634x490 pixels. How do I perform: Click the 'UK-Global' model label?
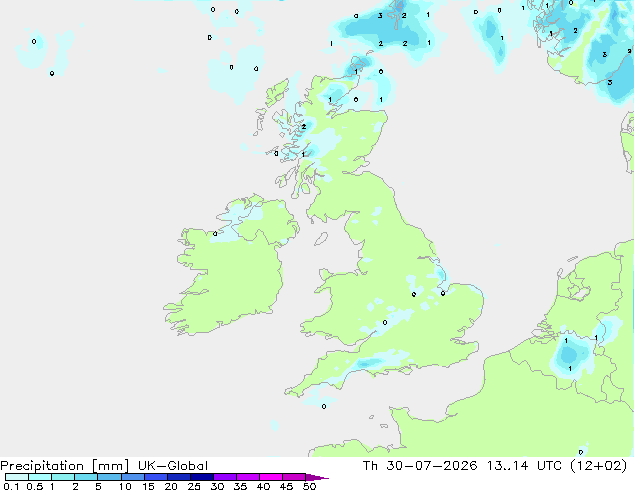point(173,466)
